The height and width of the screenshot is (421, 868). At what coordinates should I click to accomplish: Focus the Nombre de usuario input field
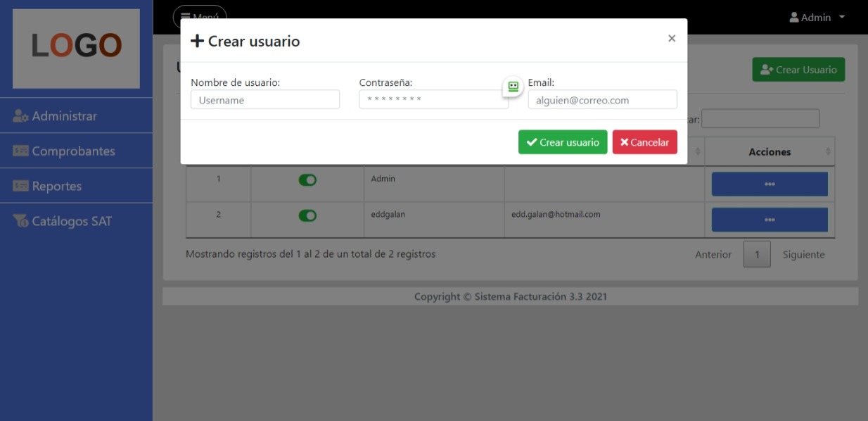click(x=265, y=99)
